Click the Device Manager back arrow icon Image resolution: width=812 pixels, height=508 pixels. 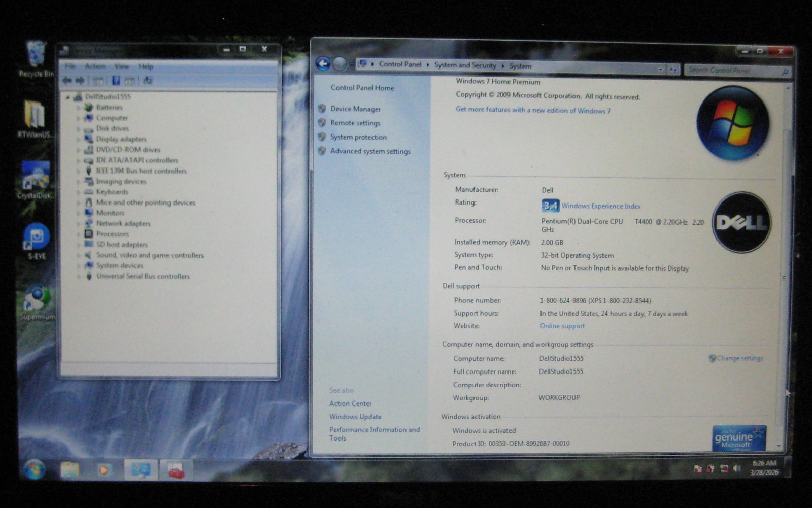click(67, 81)
